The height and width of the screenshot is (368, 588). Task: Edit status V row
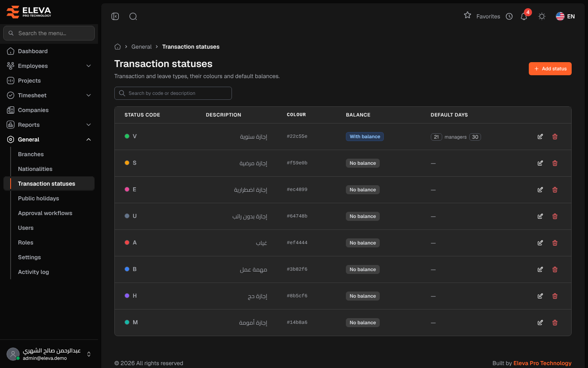click(x=540, y=137)
